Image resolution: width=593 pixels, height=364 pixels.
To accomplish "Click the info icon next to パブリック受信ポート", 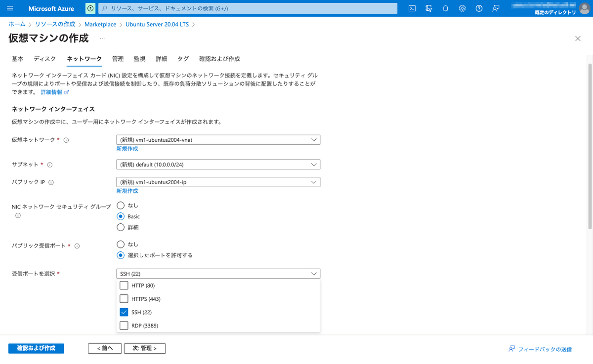I will [x=77, y=245].
